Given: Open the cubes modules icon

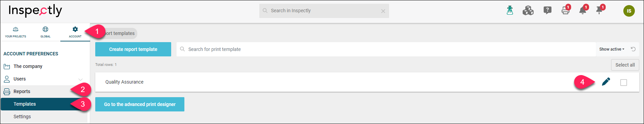Looking at the screenshot, I should (x=528, y=11).
